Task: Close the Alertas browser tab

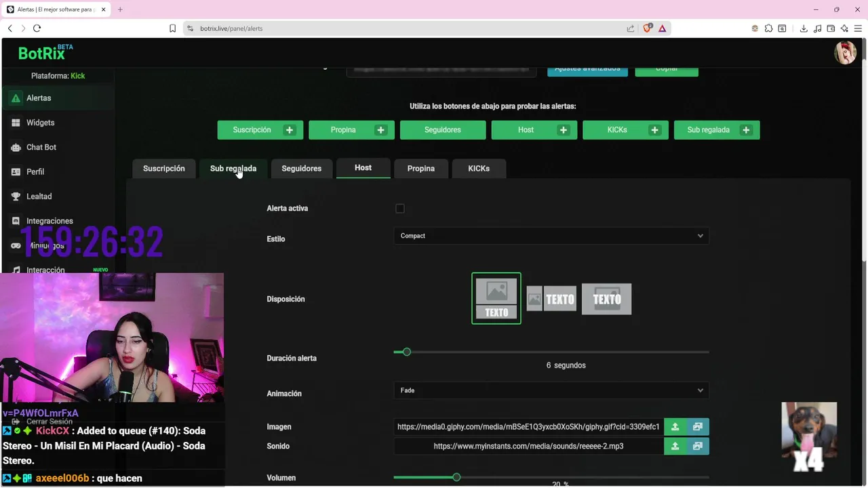Action: click(x=103, y=9)
